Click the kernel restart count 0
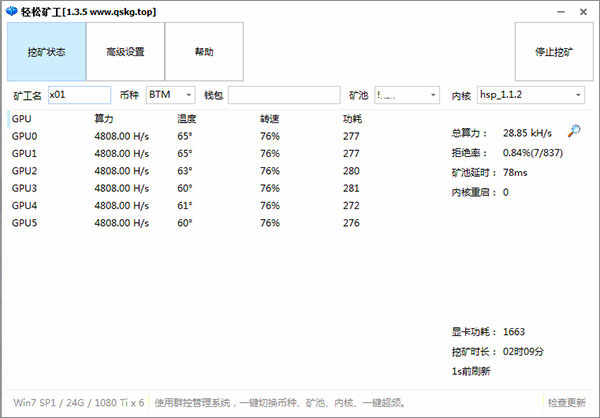Image resolution: width=600 pixels, height=418 pixels. coord(506,192)
